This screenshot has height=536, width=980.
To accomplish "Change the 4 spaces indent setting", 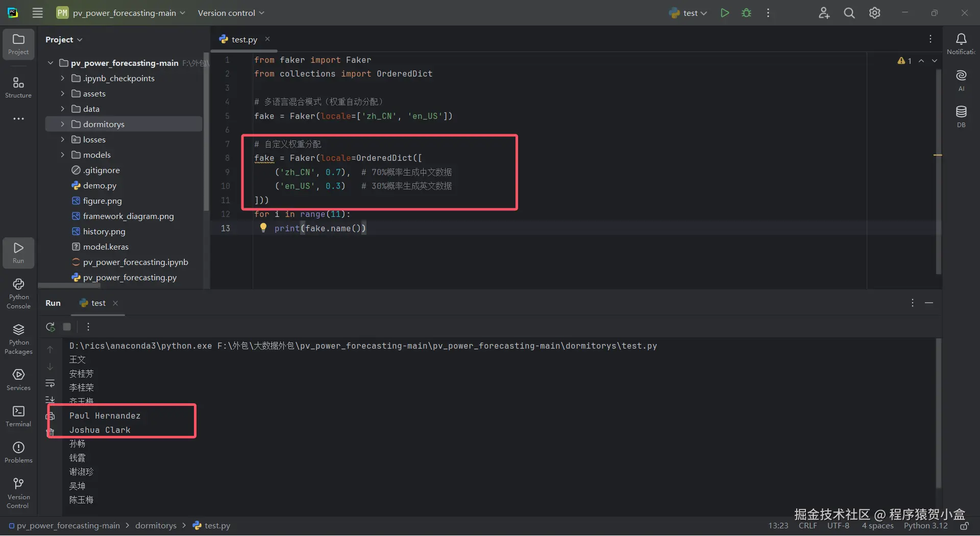I will (877, 526).
